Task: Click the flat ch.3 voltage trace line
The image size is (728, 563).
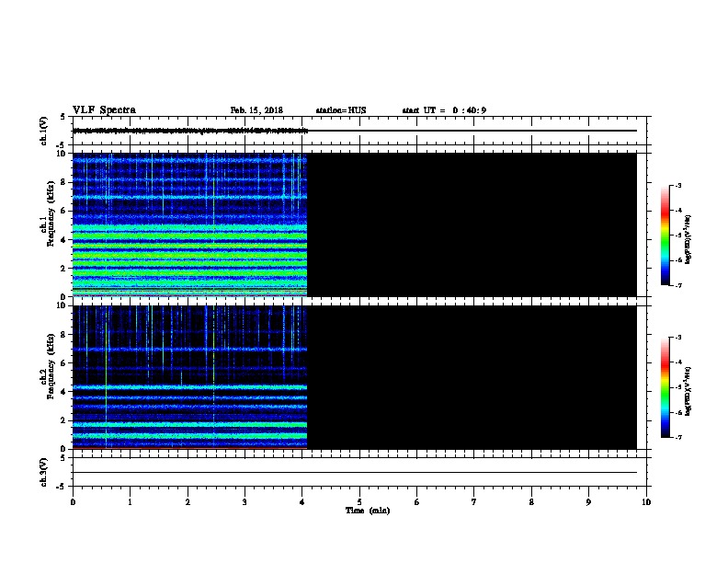Action: [x=355, y=473]
